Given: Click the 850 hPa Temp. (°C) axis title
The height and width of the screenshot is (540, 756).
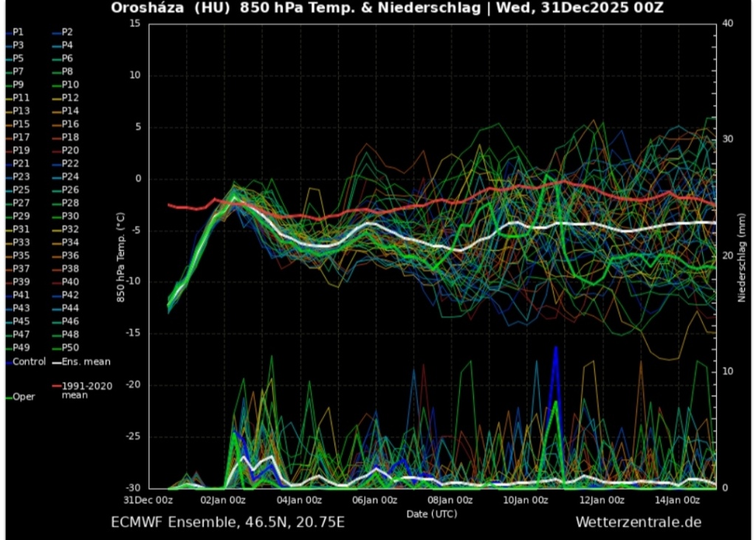Looking at the screenshot, I should [x=120, y=256].
